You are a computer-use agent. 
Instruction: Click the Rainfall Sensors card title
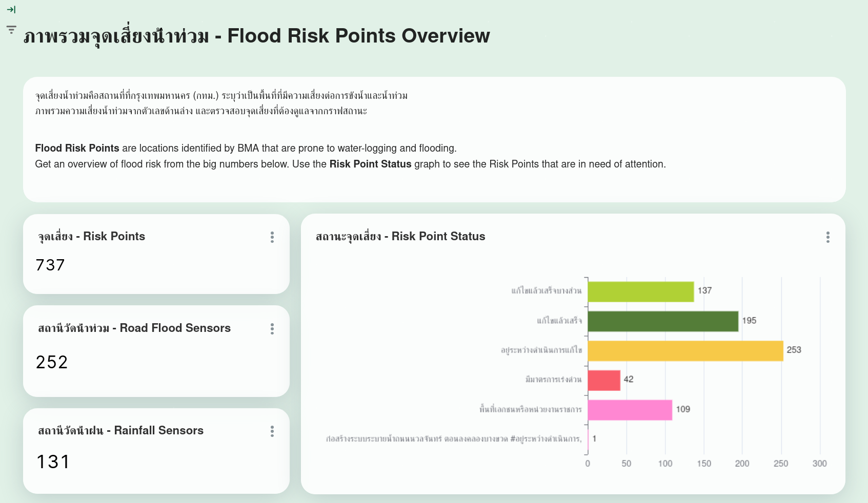(x=121, y=431)
